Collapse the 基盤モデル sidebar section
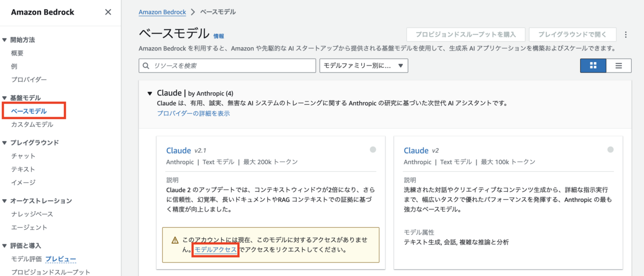This screenshot has width=644, height=276. [x=5, y=98]
